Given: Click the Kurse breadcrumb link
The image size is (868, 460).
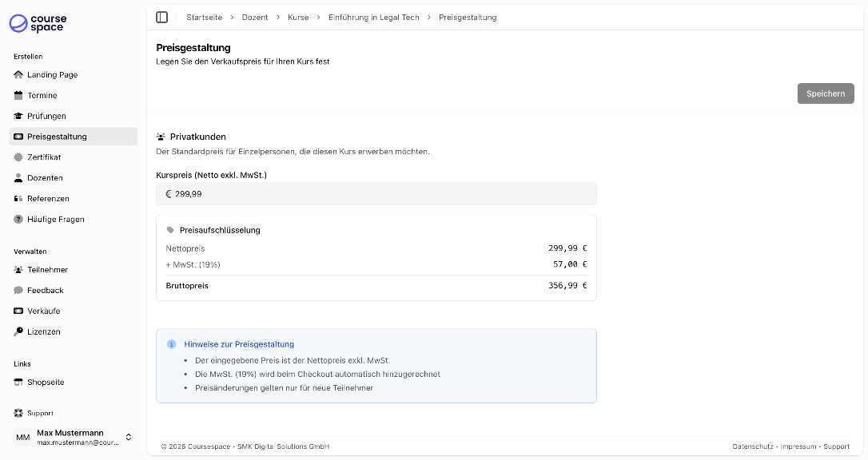Looking at the screenshot, I should coord(298,18).
